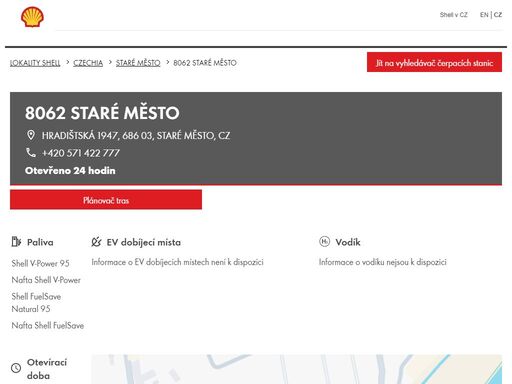Click the hydrogen info unavailable text
This screenshot has height=384, width=512.
(x=382, y=262)
